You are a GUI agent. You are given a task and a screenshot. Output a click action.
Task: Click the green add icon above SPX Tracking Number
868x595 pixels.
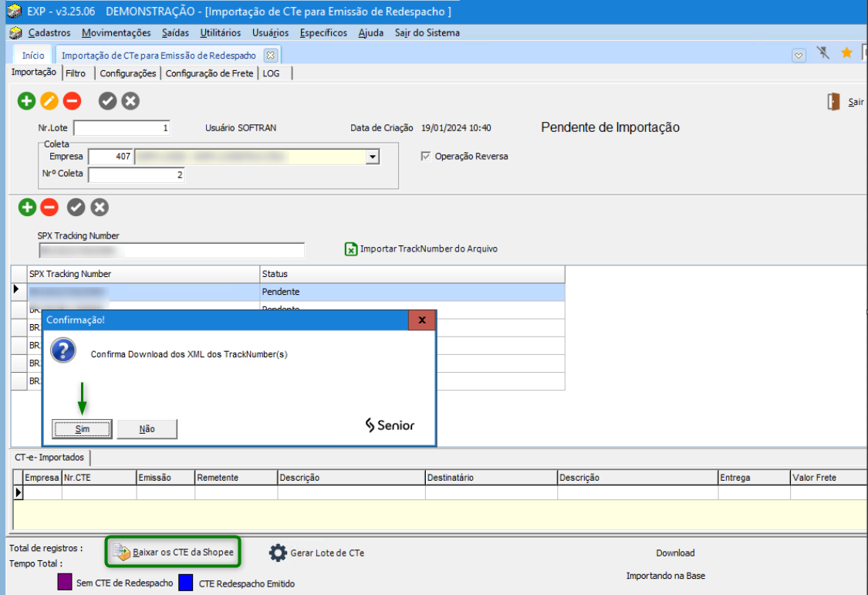[x=27, y=208]
